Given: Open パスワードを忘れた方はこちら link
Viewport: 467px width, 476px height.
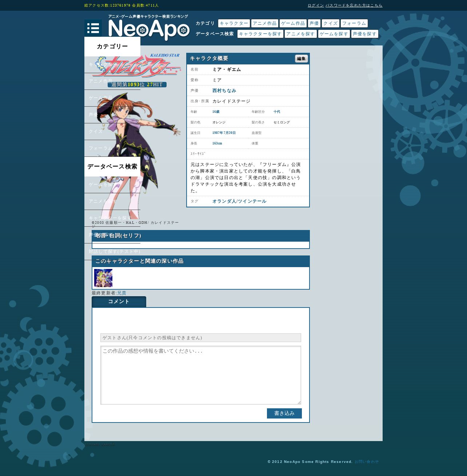Looking at the screenshot, I should pyautogui.click(x=354, y=5).
